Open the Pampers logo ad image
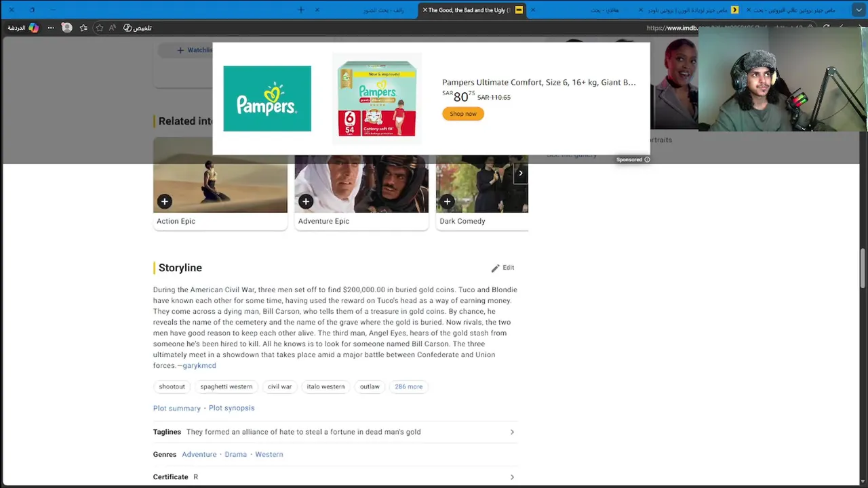The height and width of the screenshot is (488, 868). pyautogui.click(x=267, y=98)
